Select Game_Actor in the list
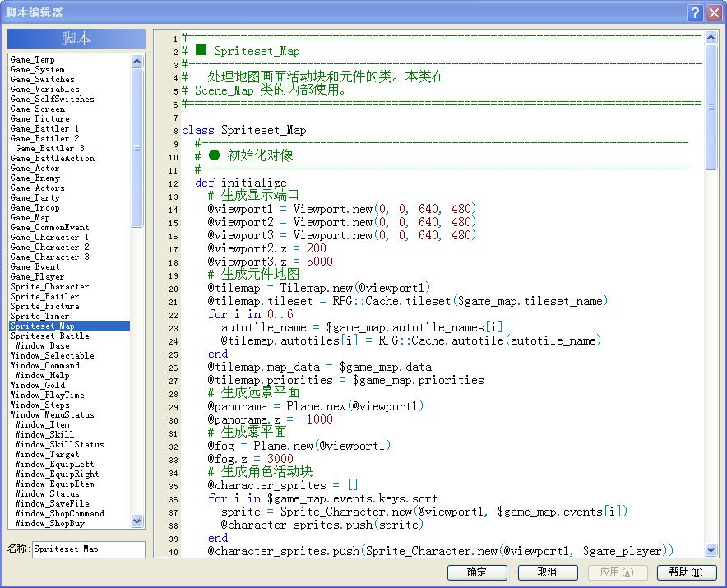The image size is (727, 588). 35,168
